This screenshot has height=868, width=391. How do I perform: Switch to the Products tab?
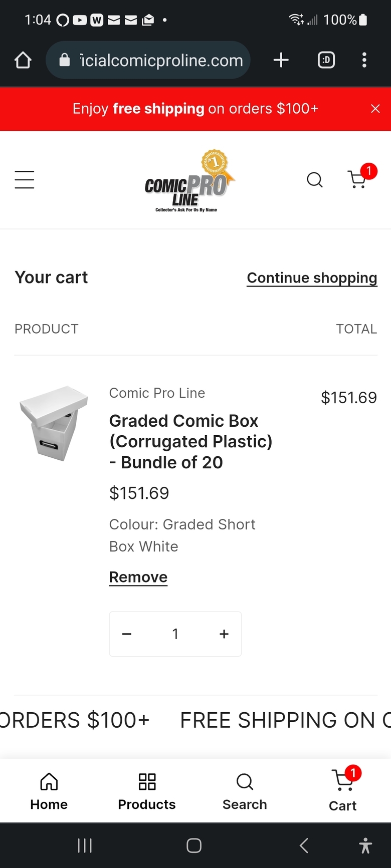[147, 791]
